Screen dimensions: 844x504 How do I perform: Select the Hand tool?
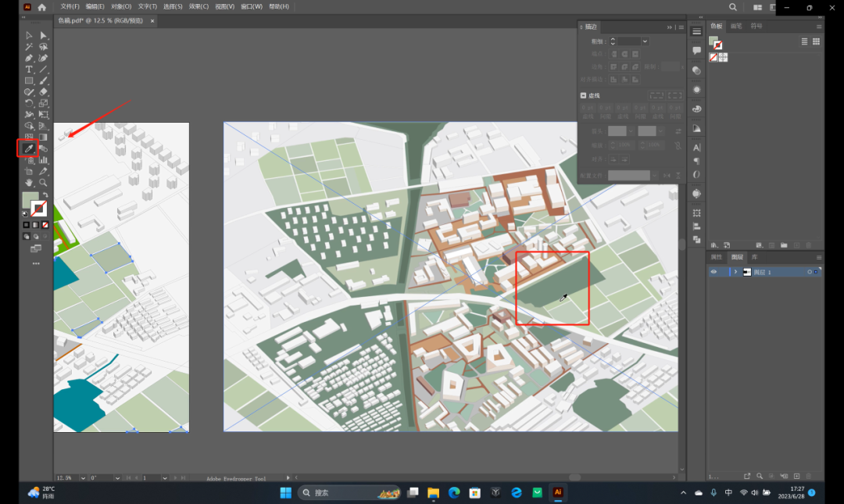click(29, 183)
